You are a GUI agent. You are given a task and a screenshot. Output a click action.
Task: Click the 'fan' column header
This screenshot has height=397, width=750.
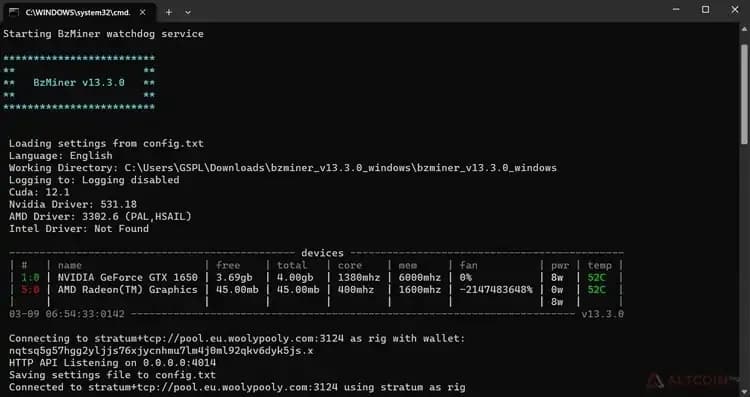pyautogui.click(x=469, y=265)
